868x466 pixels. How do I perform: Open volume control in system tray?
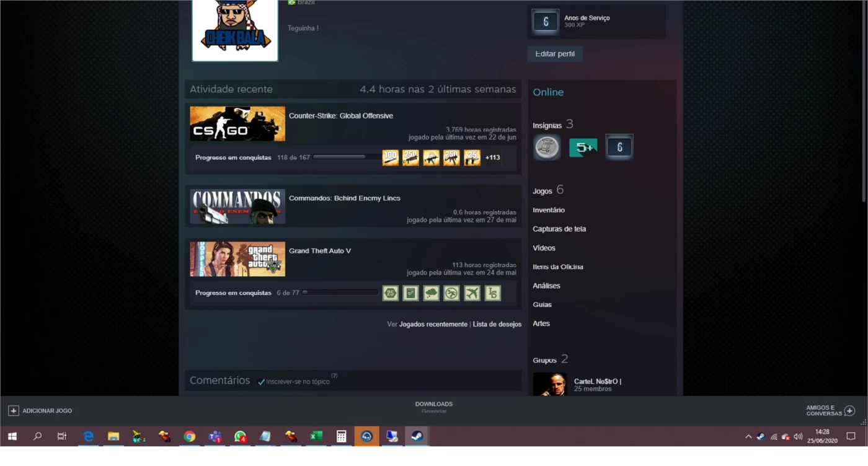(798, 436)
